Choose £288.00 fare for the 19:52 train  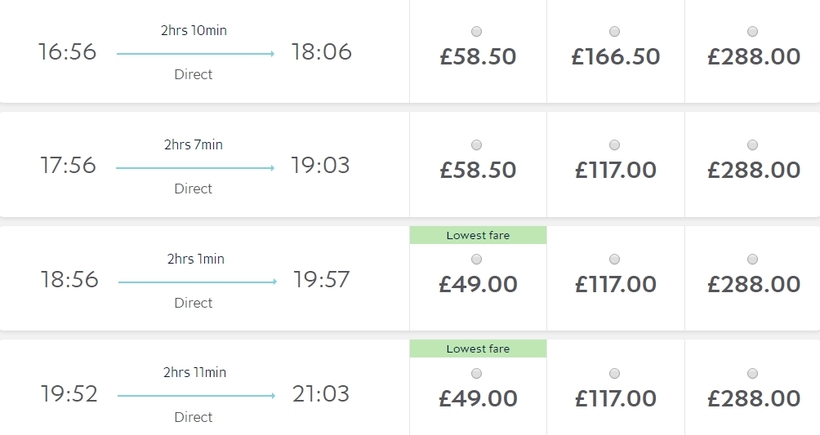[x=752, y=373]
